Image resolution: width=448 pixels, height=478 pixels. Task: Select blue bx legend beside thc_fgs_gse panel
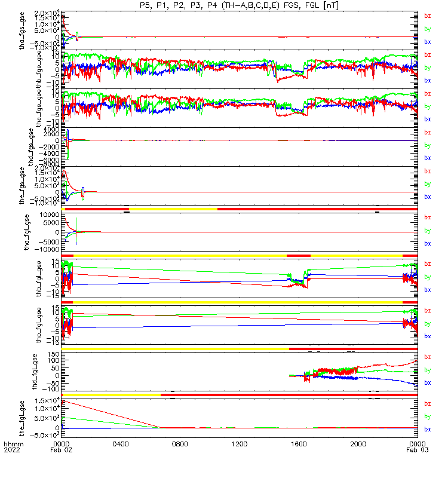[x=427, y=119]
